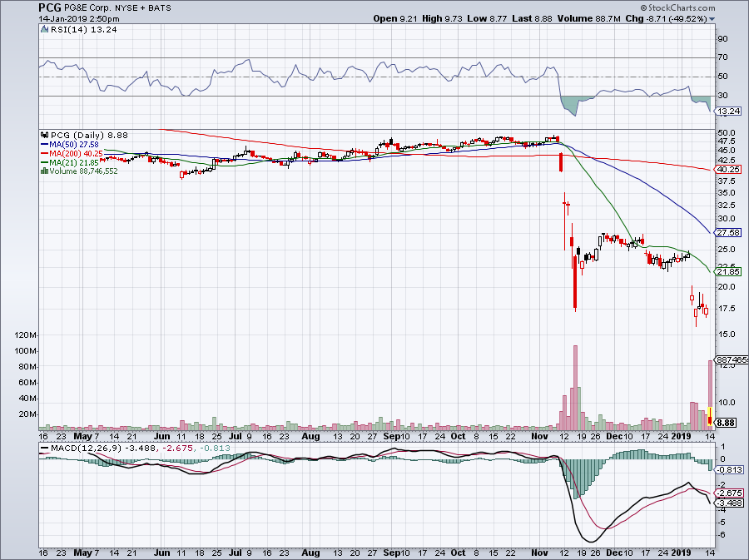Click the Nov date label under volume bars

(540, 436)
